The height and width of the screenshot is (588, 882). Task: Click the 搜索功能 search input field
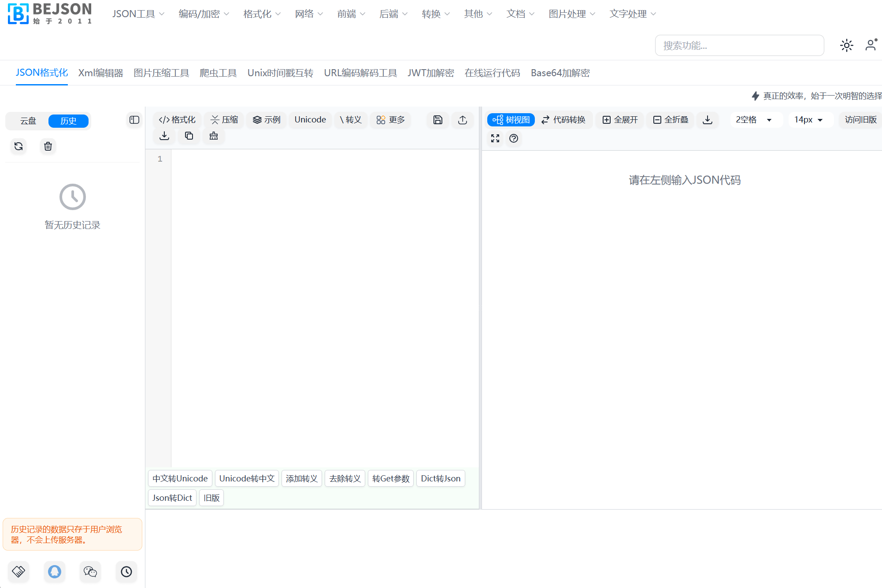tap(739, 45)
